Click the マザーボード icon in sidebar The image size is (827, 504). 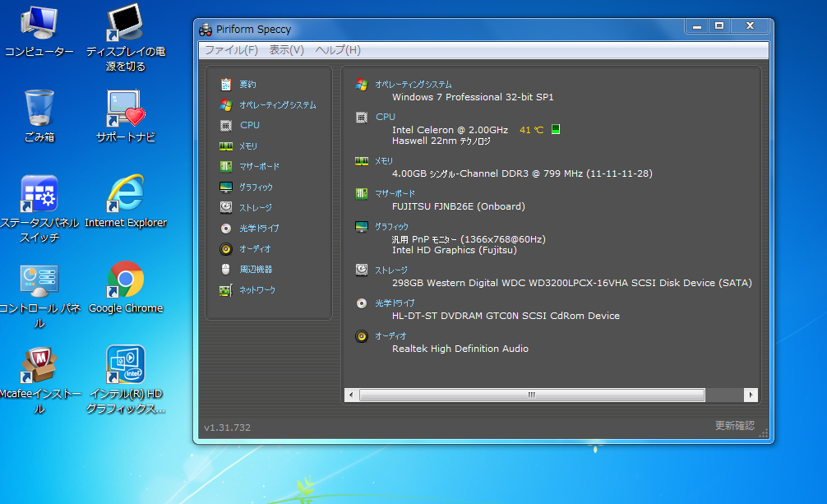click(226, 167)
